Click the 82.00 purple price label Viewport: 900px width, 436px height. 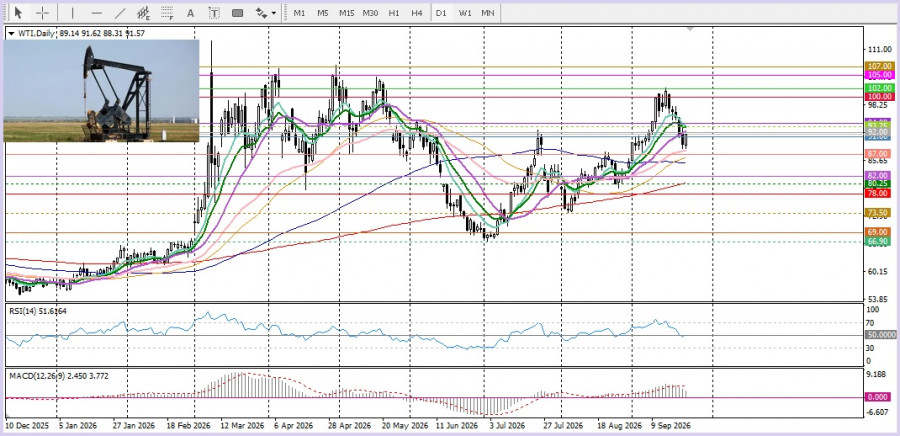(x=880, y=176)
